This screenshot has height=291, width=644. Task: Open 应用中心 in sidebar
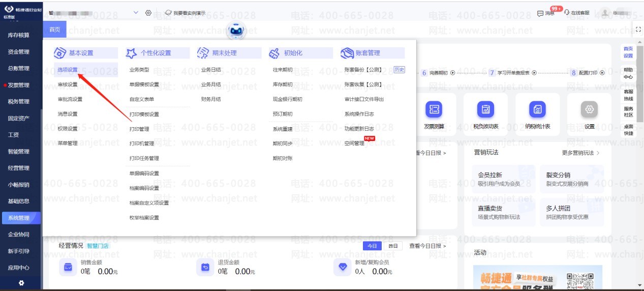click(19, 268)
